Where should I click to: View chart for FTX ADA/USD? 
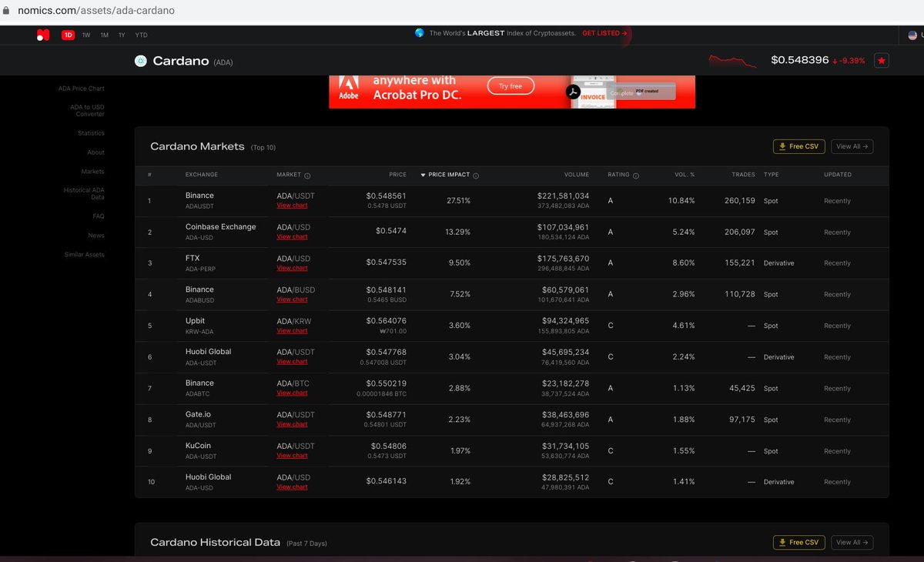coord(292,268)
